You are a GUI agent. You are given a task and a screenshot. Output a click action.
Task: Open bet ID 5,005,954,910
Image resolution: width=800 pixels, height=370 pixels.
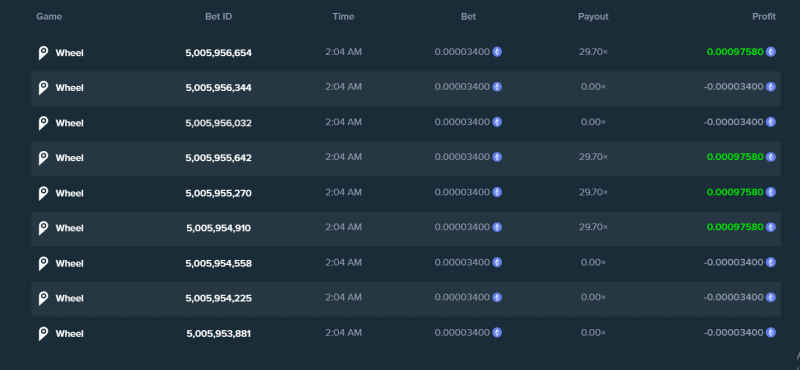218,228
